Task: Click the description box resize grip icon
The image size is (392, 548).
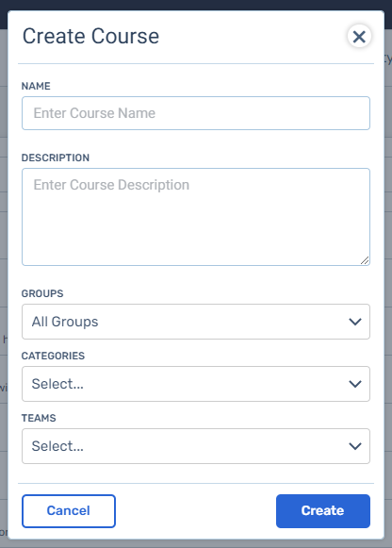Action: [x=365, y=260]
